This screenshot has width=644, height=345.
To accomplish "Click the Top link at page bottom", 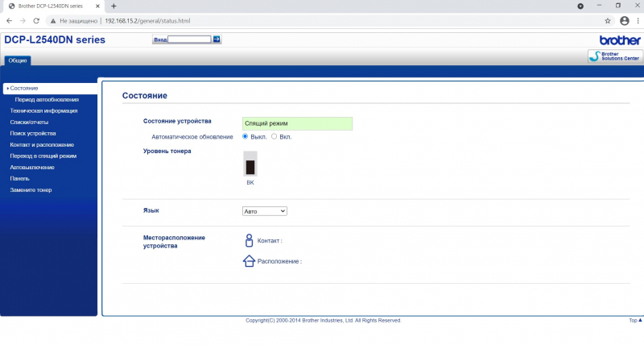I will [634, 320].
